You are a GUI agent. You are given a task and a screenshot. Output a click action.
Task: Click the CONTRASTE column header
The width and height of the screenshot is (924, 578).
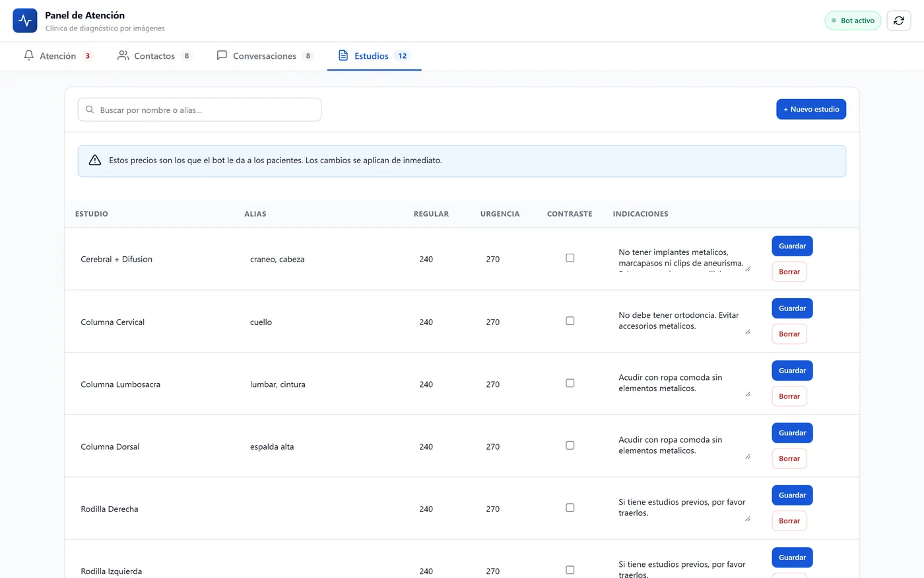(570, 214)
